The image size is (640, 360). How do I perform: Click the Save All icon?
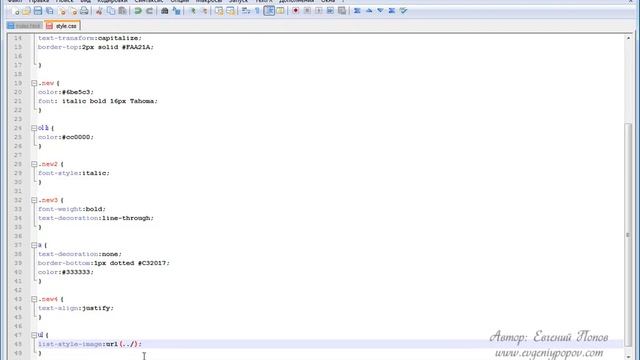coord(50,11)
